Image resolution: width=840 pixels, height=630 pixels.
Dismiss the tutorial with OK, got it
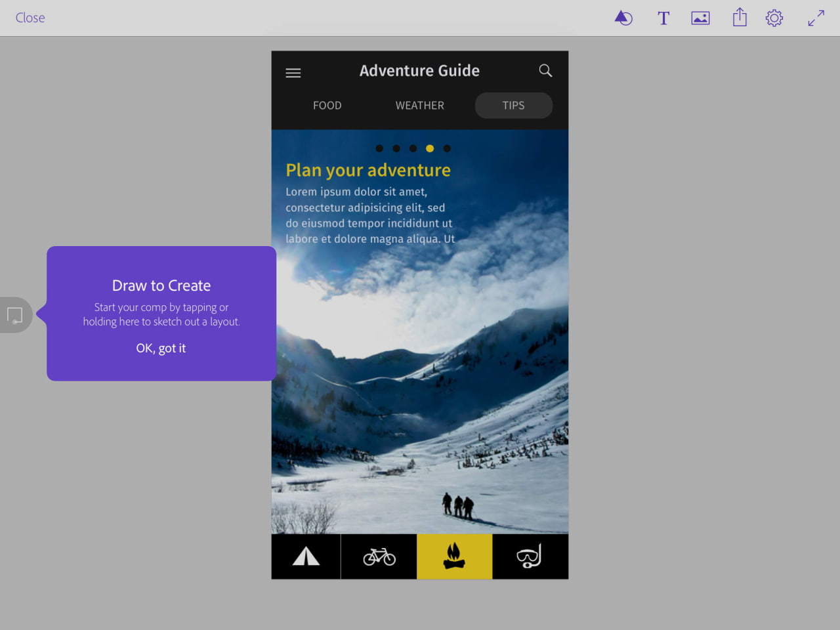(161, 348)
